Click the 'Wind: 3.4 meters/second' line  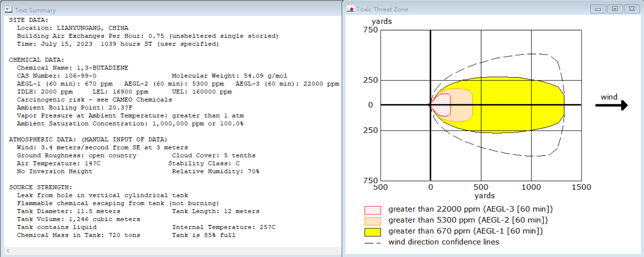(102, 147)
